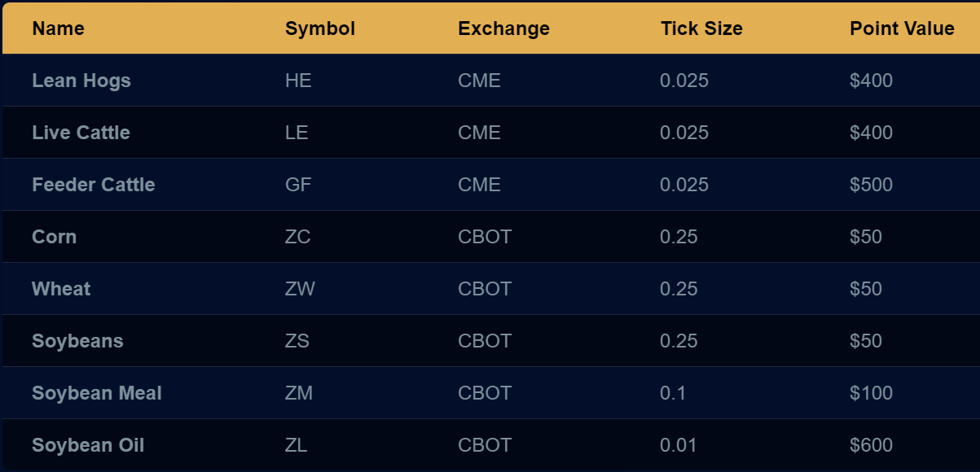Select the Lean Hogs row name
Viewport: 980px width, 472px height.
point(81,81)
